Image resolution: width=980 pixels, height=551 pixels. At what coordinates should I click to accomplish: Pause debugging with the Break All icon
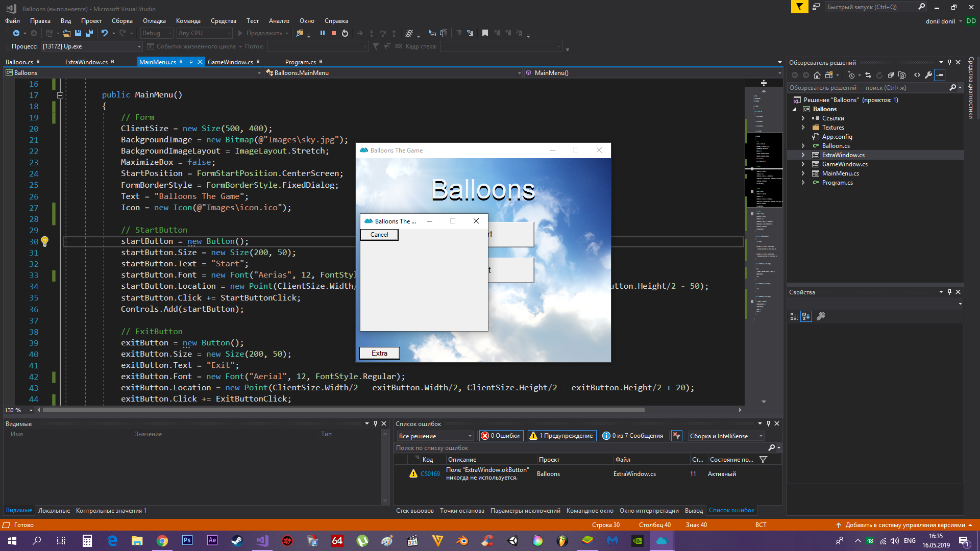click(x=323, y=33)
